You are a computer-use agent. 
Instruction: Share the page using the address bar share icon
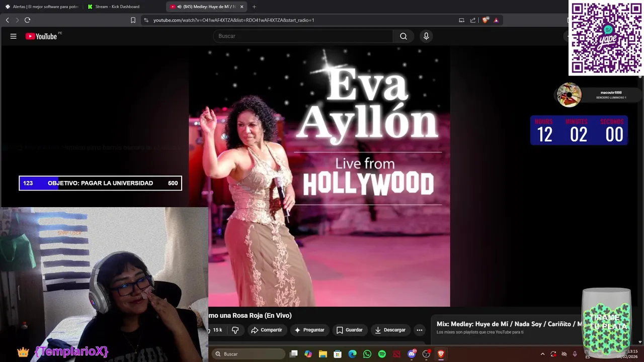tap(473, 20)
